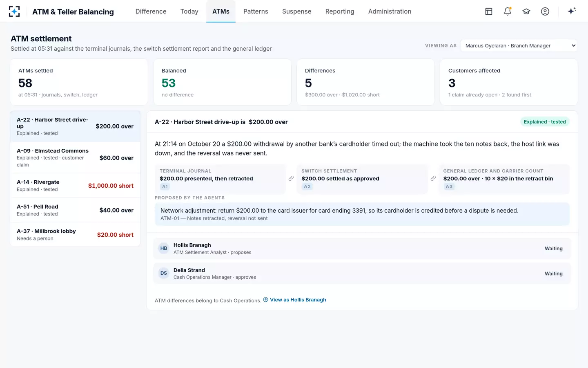Select A-14 Rivergate row
Screen dimensions: 588x368
point(75,186)
